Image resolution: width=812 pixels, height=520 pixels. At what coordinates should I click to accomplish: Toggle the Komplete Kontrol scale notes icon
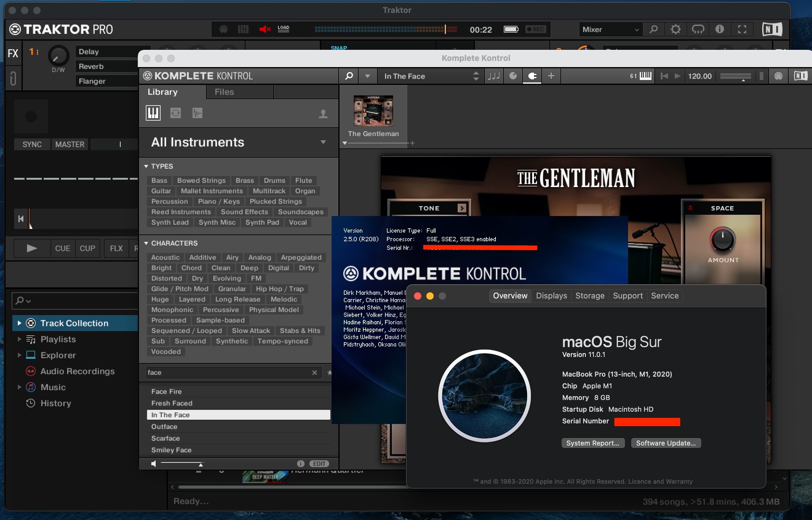point(493,76)
